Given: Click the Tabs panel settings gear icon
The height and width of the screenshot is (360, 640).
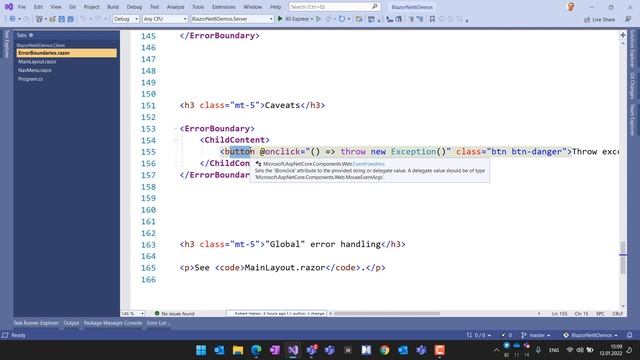Looking at the screenshot, I should tap(31, 35).
